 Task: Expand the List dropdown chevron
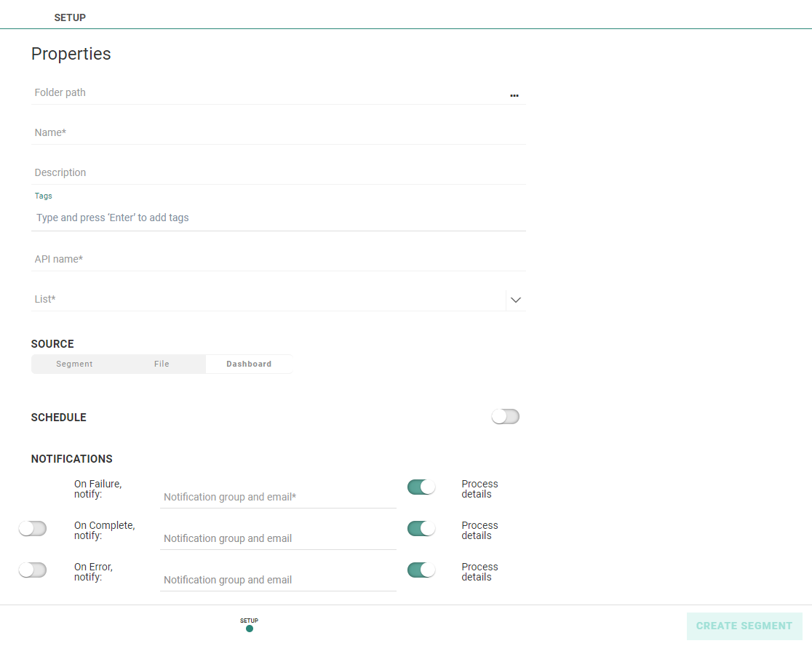coord(516,300)
